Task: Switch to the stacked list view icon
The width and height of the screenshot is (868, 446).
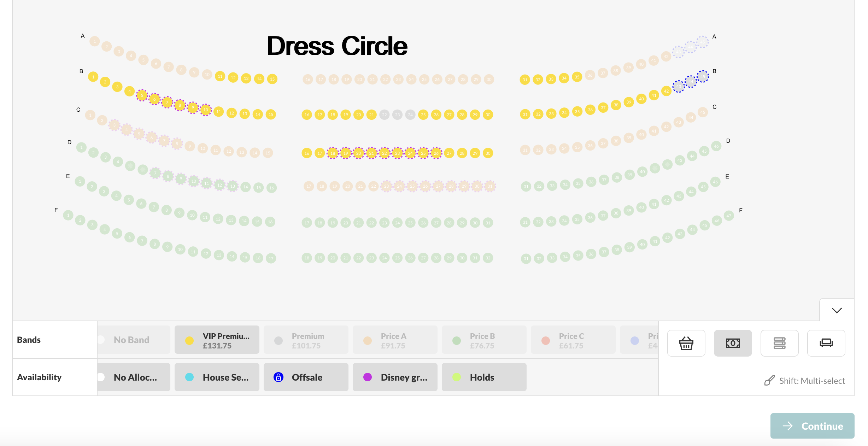Action: [779, 343]
